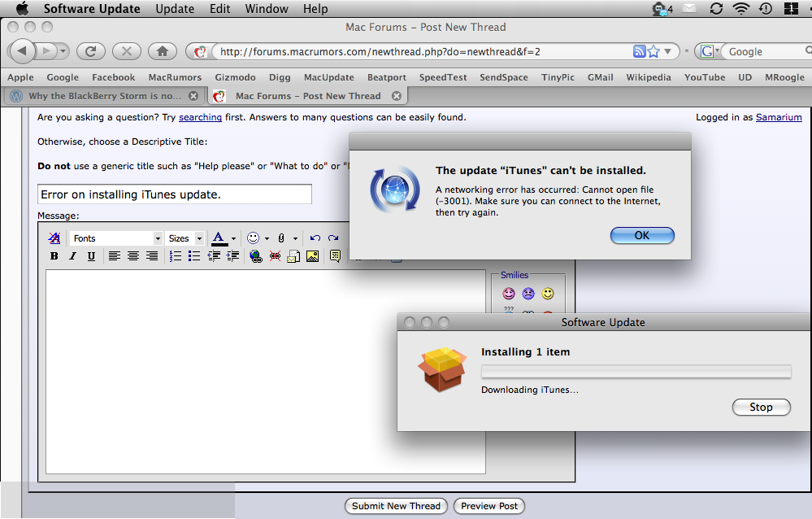Screen dimensions: 812x519
Task: Open the Wi-Fi status menu icon
Action: [x=741, y=8]
